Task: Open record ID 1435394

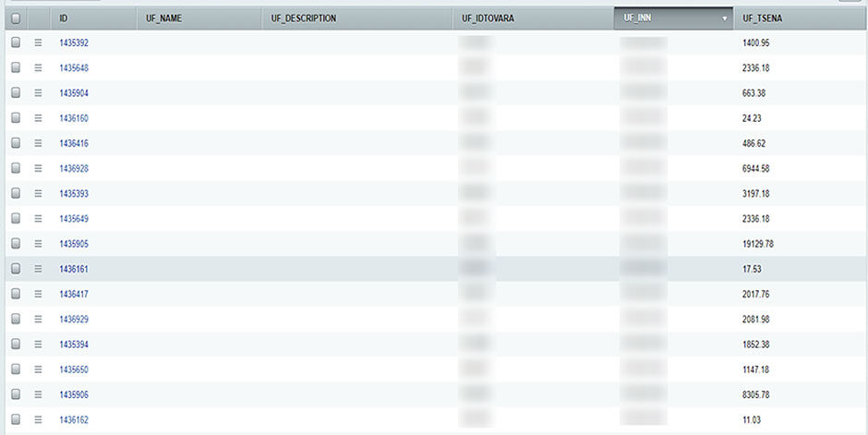Action: pos(74,344)
